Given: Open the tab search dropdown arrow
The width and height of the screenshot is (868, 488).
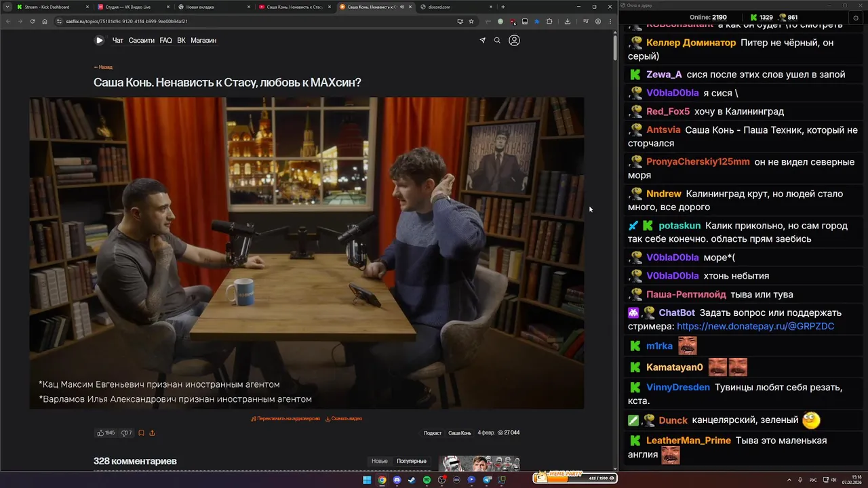Looking at the screenshot, I should [7, 7].
